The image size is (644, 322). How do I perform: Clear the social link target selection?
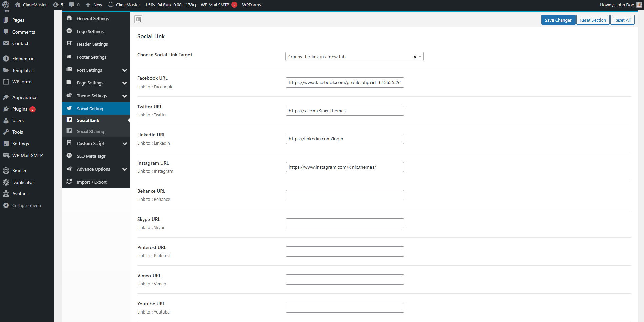[415, 57]
